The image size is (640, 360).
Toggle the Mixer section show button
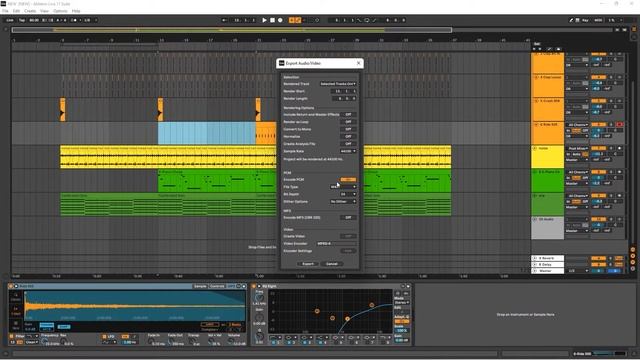tap(633, 262)
